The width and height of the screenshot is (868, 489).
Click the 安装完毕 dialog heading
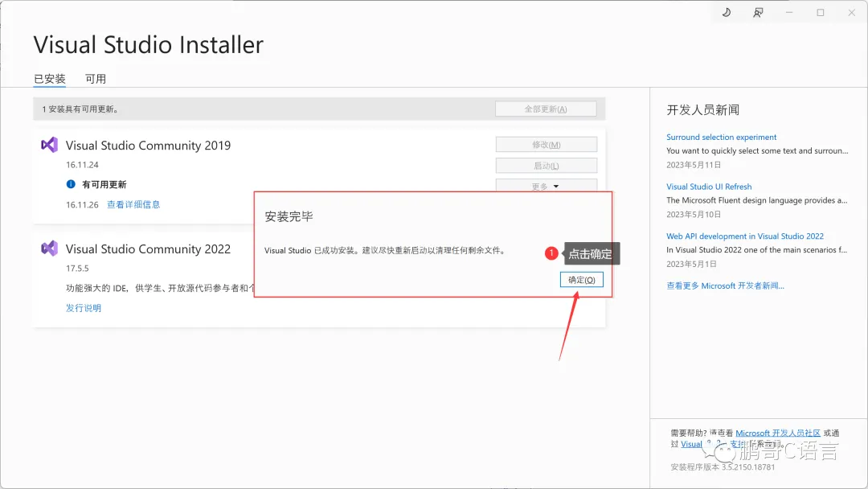(289, 216)
